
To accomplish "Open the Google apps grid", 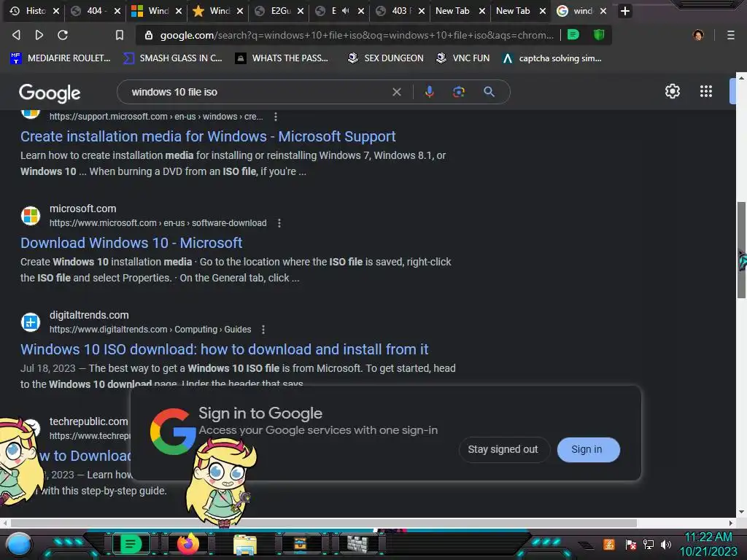I will pyautogui.click(x=706, y=91).
